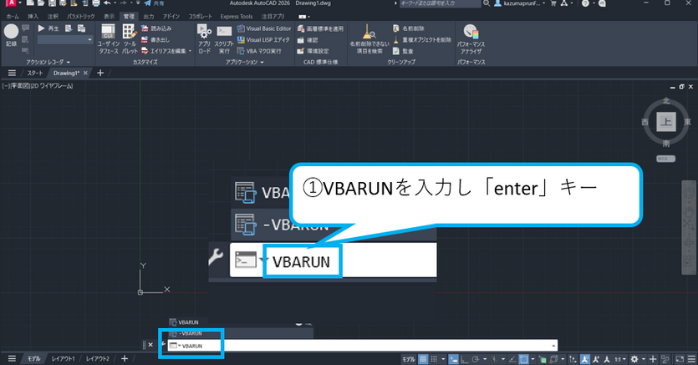Click the keyword search input field
The width and height of the screenshot is (698, 365).
coord(440,3)
